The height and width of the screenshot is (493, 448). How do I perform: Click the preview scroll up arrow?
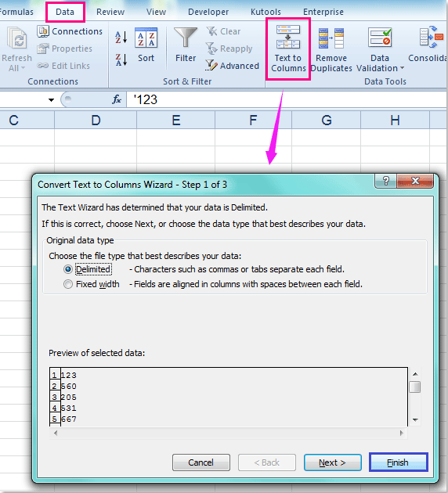415,374
